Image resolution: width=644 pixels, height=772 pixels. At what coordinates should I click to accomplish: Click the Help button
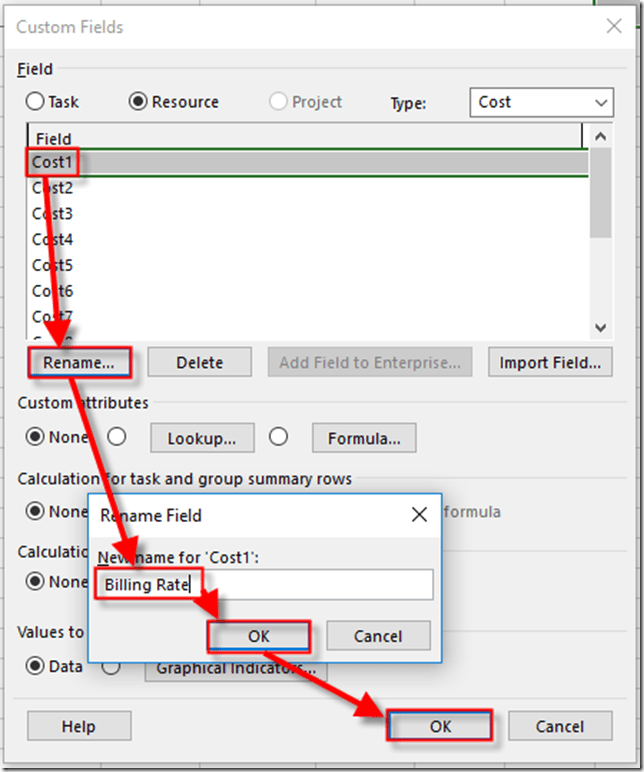(x=79, y=727)
